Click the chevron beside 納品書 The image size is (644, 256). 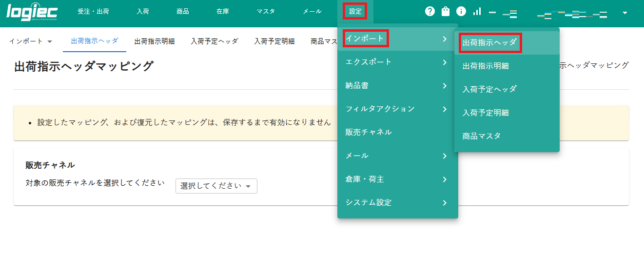point(445,85)
